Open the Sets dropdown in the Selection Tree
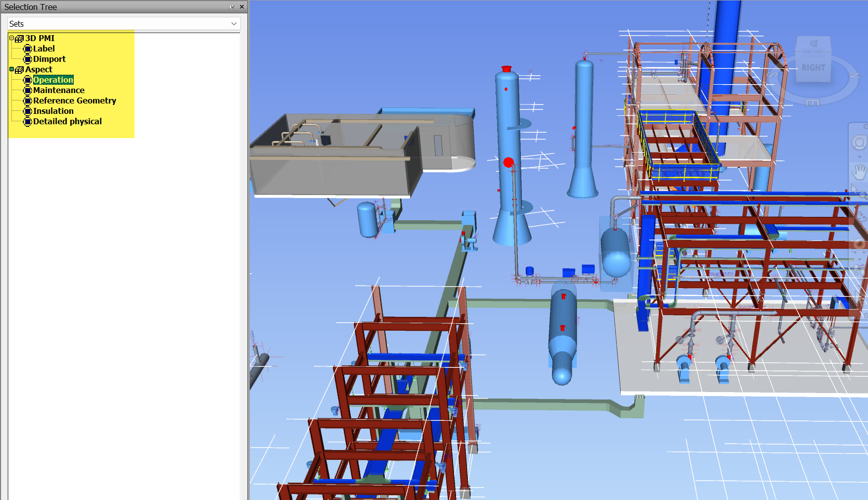This screenshot has height=500, width=868. pos(235,23)
